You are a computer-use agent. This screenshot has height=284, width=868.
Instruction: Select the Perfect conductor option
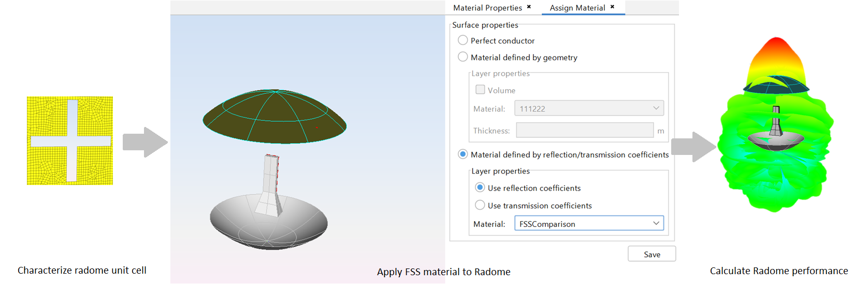click(463, 40)
